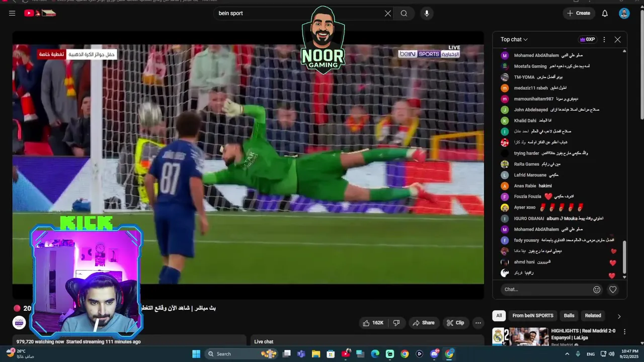Launch Microsoft Teams from taskbar
Screen dimensions: 644x362
(x=301, y=354)
